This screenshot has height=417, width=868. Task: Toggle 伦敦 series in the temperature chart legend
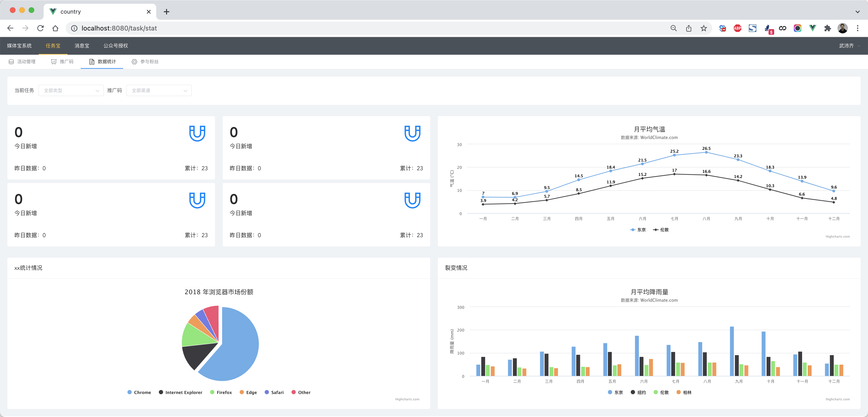(661, 230)
